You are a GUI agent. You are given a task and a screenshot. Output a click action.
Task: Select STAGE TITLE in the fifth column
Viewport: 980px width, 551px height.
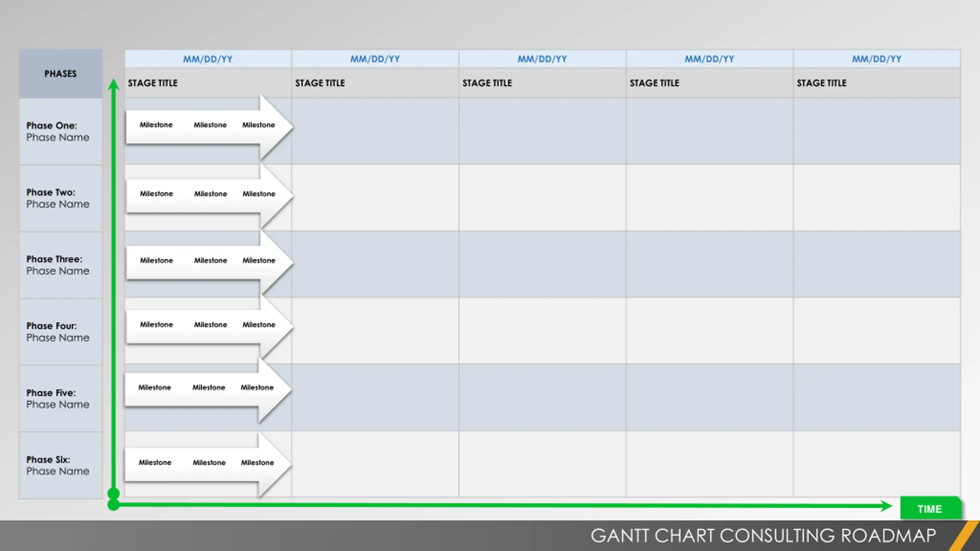(822, 83)
